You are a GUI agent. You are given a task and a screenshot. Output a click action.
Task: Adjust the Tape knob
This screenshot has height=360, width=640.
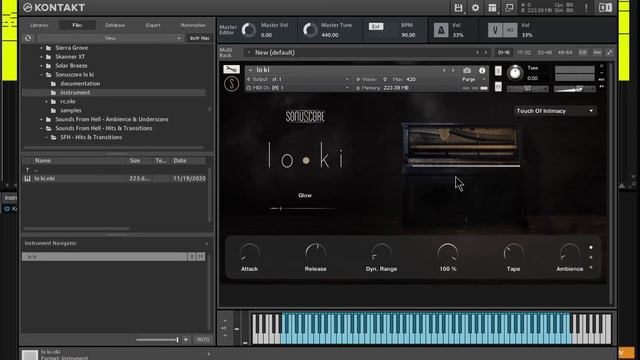click(x=513, y=253)
